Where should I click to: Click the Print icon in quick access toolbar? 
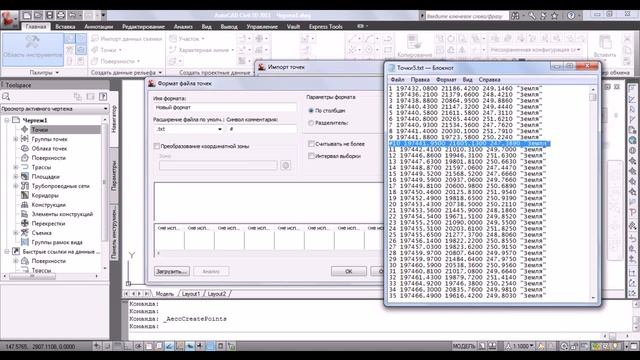click(60, 16)
